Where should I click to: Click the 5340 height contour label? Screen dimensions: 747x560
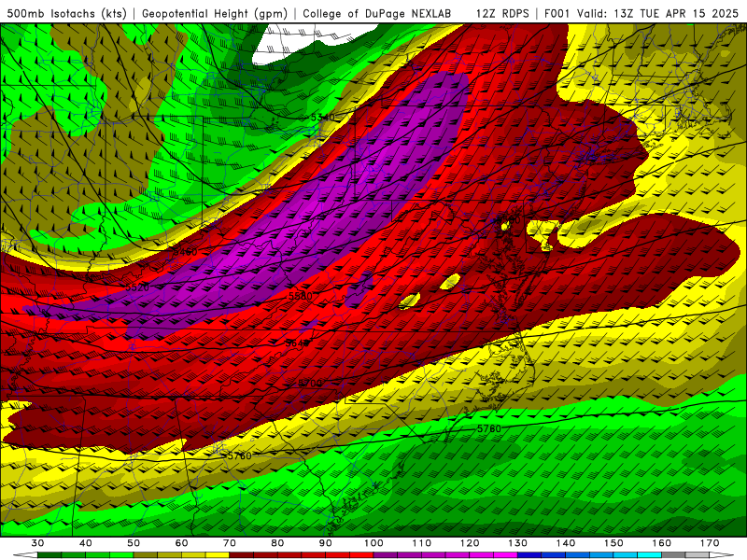pyautogui.click(x=322, y=118)
